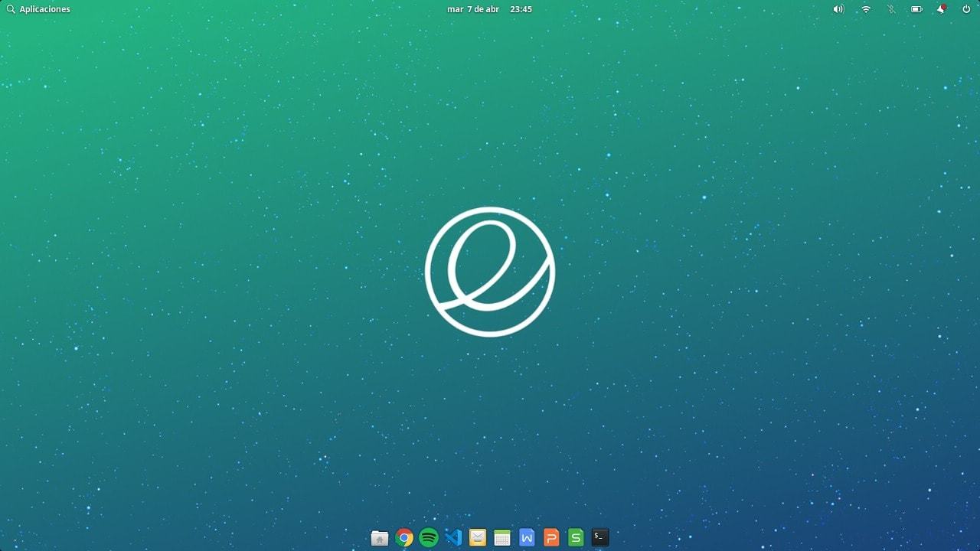Show battery status details
Screen dimensions: 980x551
[x=916, y=9]
